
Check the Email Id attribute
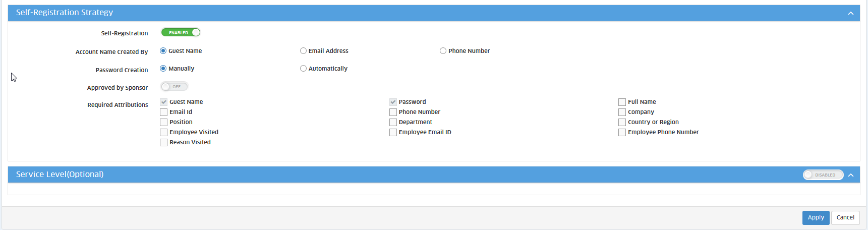163,112
